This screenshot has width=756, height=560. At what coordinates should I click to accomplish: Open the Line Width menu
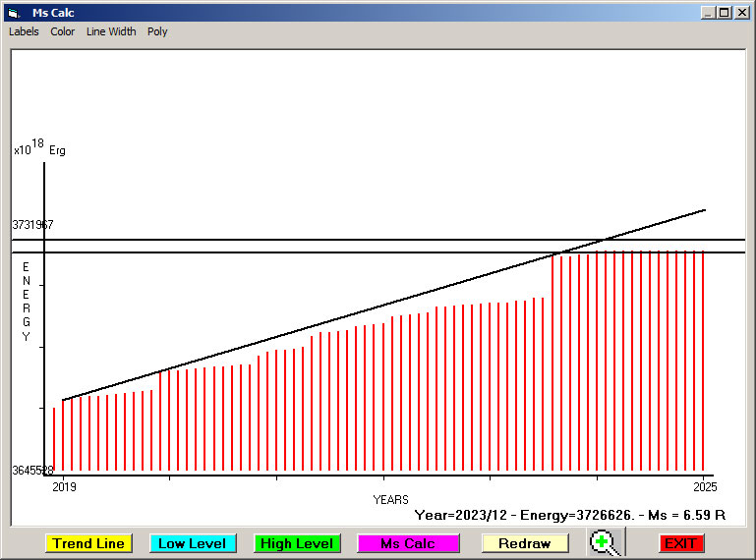[x=111, y=31]
